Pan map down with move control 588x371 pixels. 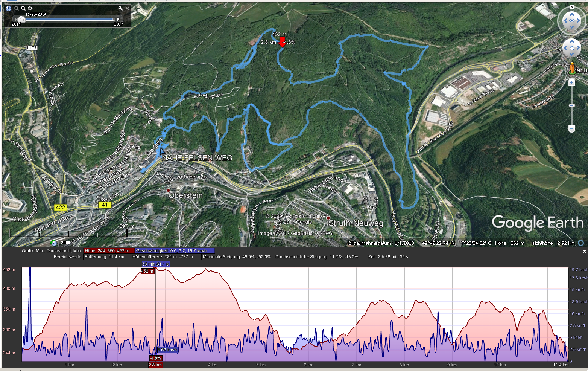[x=572, y=55]
